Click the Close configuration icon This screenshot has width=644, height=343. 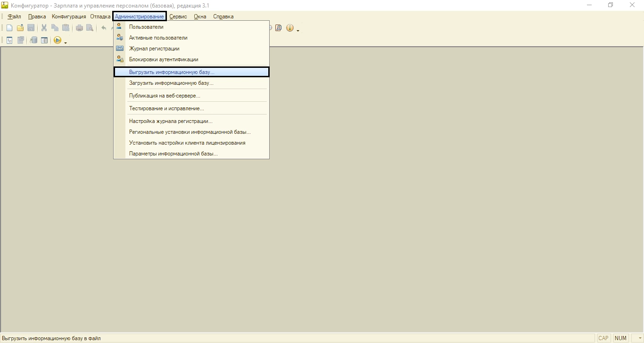21,41
